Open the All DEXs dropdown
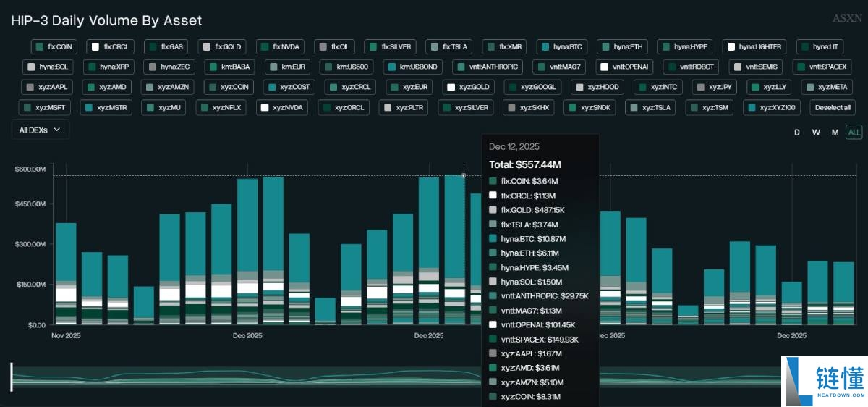868x407 pixels. click(x=41, y=130)
